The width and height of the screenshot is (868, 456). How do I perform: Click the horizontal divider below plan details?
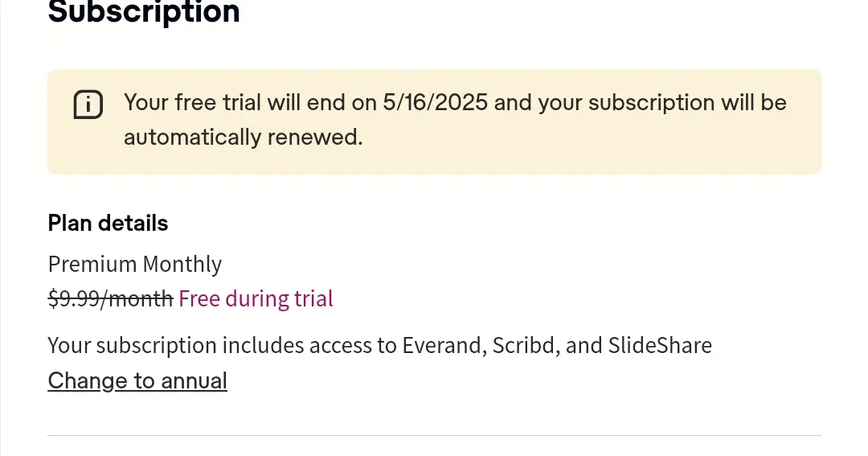tap(435, 436)
